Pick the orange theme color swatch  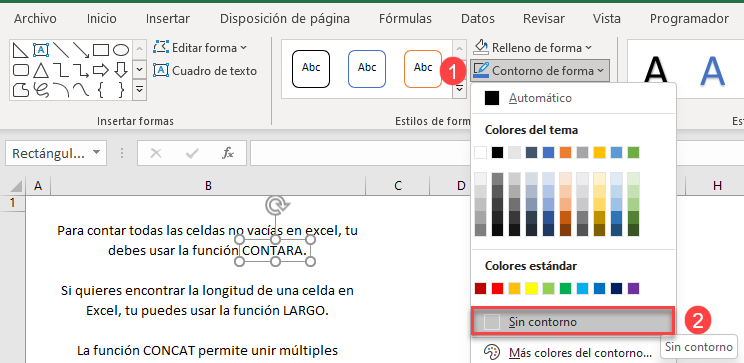(565, 152)
